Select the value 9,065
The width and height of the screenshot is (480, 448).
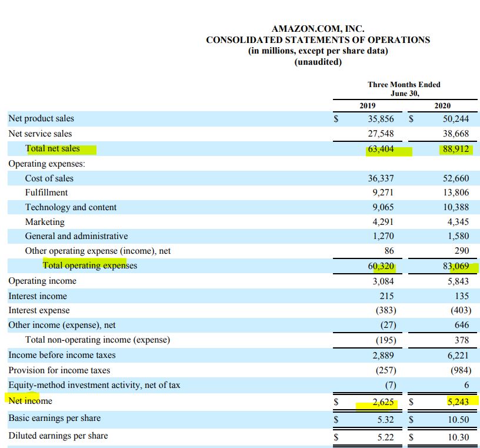tap(383, 207)
